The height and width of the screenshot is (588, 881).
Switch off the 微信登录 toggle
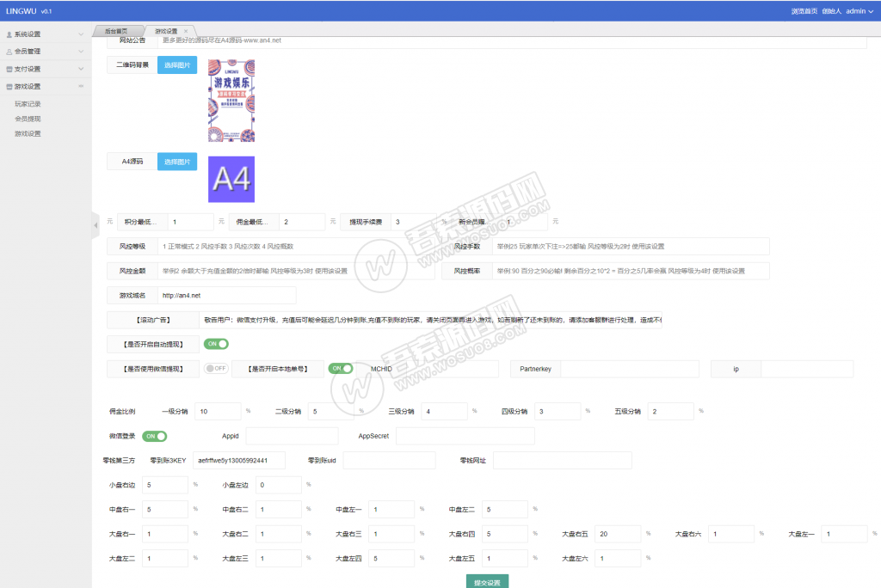[x=155, y=436]
